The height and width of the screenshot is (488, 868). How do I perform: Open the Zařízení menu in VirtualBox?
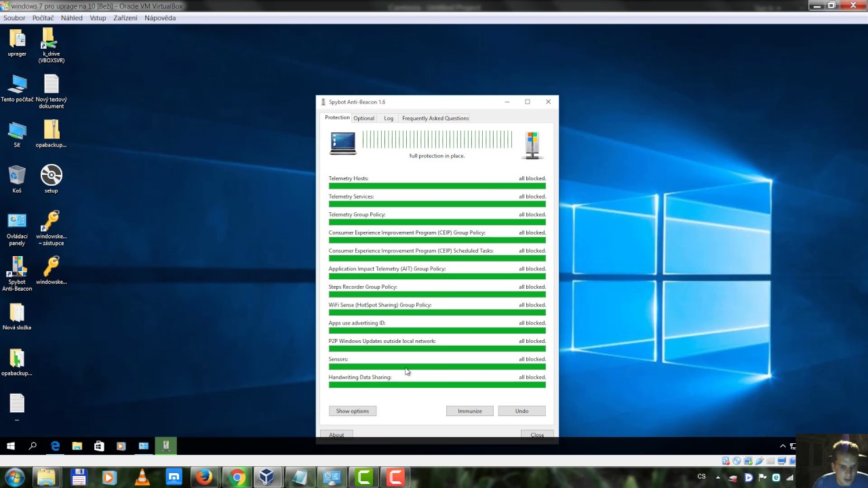[125, 18]
